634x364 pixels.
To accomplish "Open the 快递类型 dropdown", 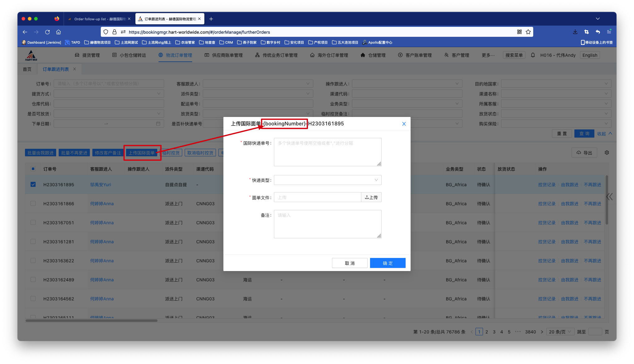I will point(327,180).
